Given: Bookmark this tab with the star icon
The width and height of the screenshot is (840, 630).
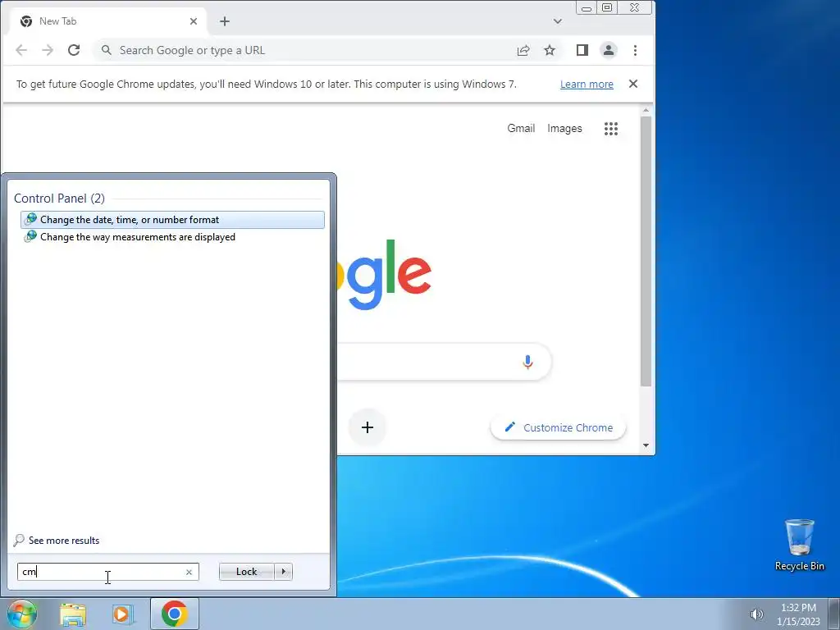Looking at the screenshot, I should pos(550,50).
